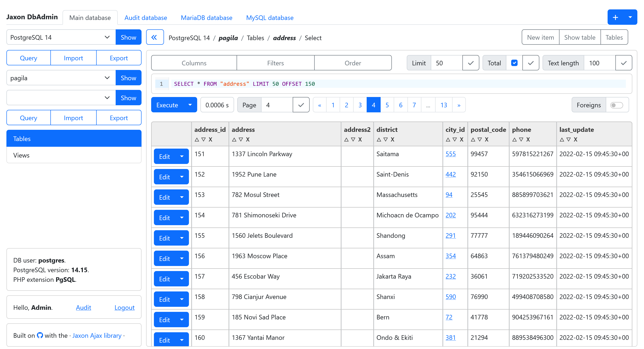644x349 pixels.
Task: Switch to Audit database tab
Action: 146,17
